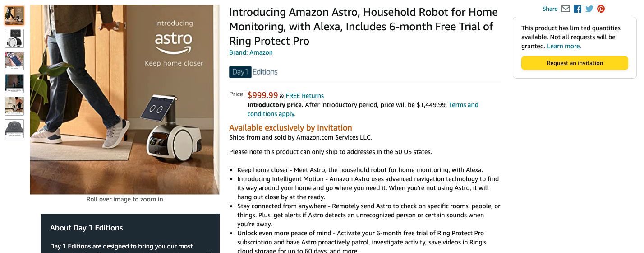The image size is (644, 253).
Task: Click the product title heading
Action: (x=363, y=27)
